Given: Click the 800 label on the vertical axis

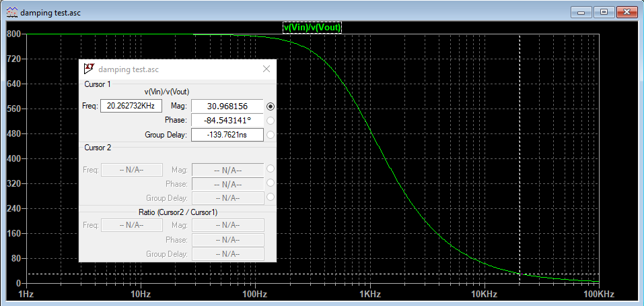Looking at the screenshot, I should [x=13, y=34].
